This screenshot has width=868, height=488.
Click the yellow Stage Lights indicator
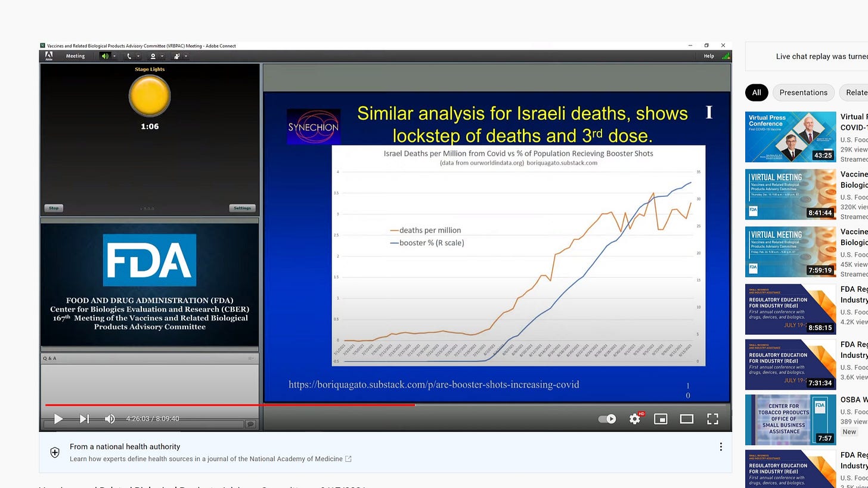150,96
